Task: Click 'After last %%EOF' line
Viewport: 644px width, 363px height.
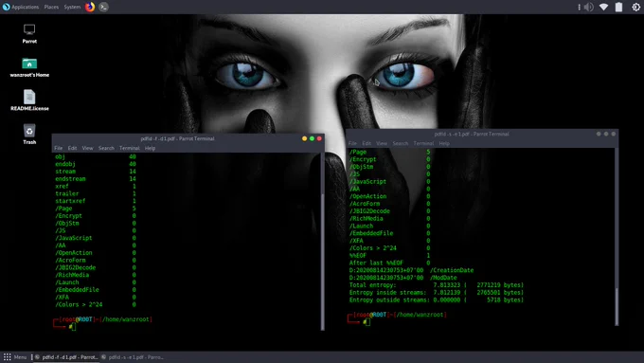Action: tap(389, 263)
